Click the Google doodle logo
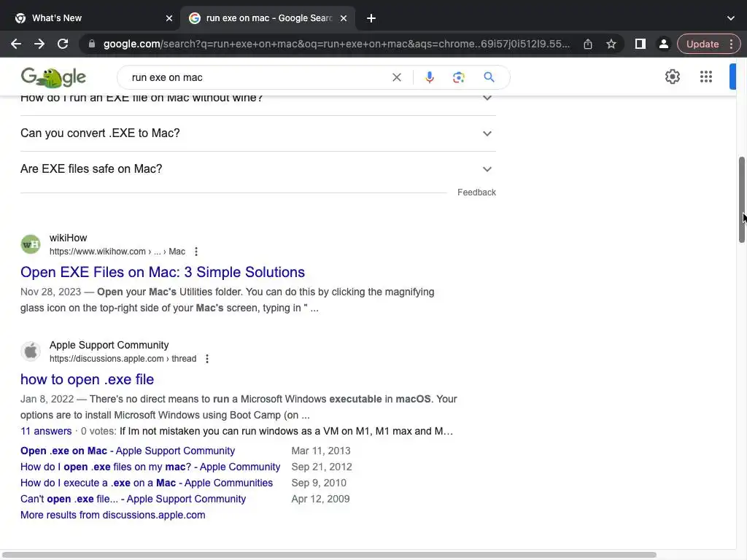 click(x=53, y=77)
